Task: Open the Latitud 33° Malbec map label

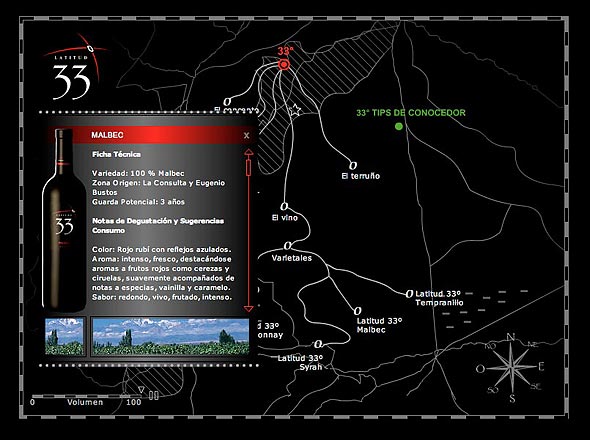Action: (x=379, y=326)
